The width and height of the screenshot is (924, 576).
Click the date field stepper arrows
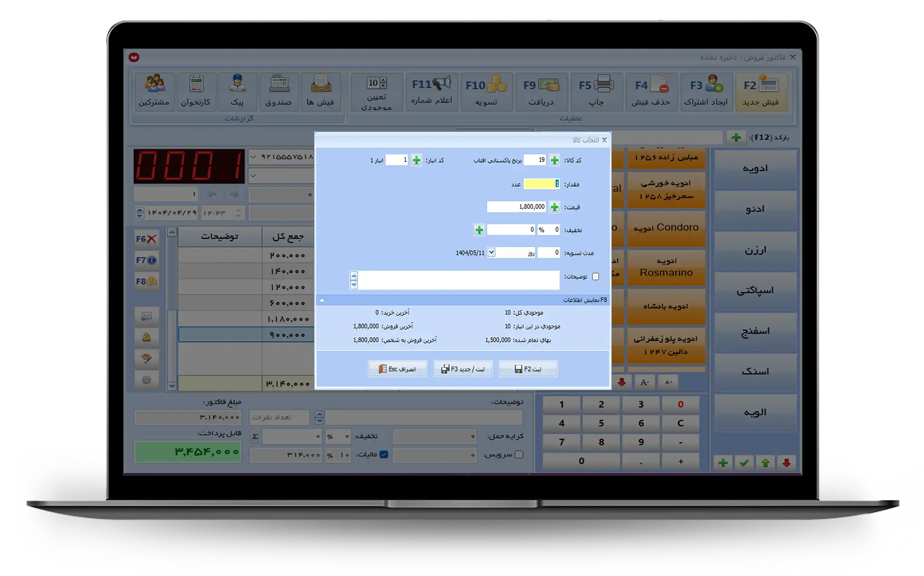tap(140, 213)
